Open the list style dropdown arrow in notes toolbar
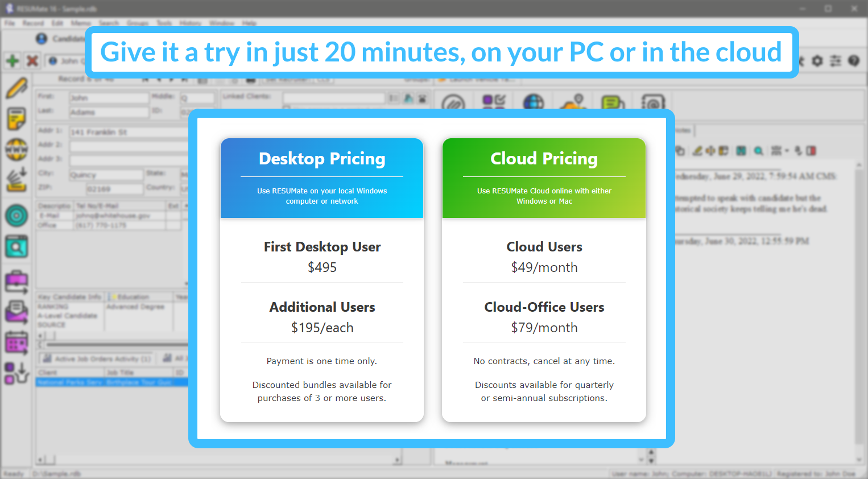868x479 pixels. (x=787, y=151)
